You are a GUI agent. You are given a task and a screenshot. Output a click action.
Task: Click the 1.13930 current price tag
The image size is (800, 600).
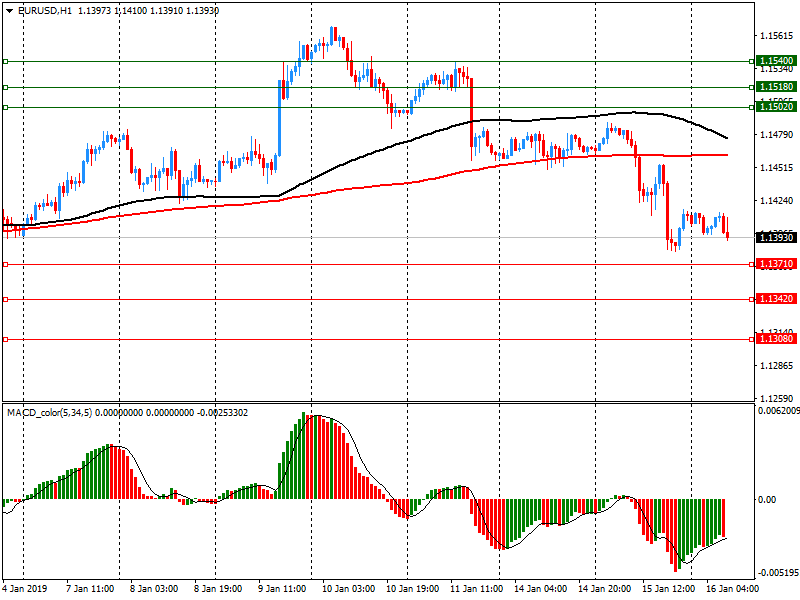[776, 237]
